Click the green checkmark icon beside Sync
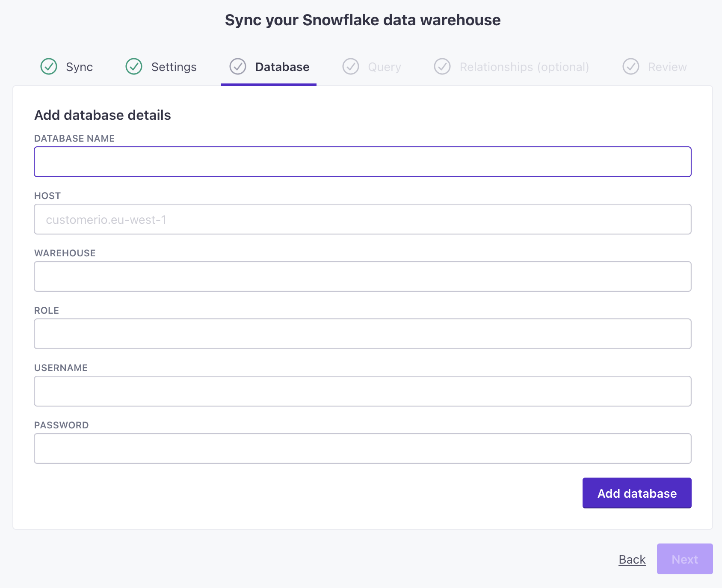This screenshot has height=588, width=722. (49, 67)
